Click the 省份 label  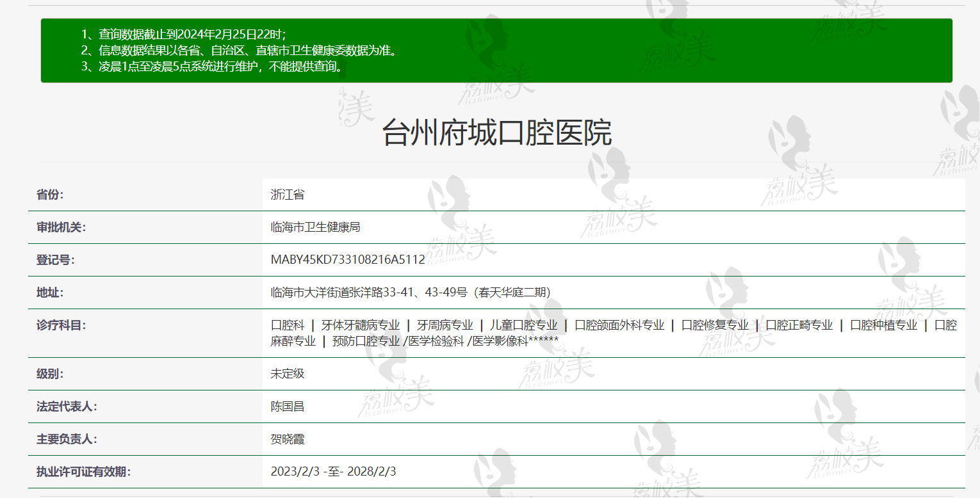click(50, 195)
